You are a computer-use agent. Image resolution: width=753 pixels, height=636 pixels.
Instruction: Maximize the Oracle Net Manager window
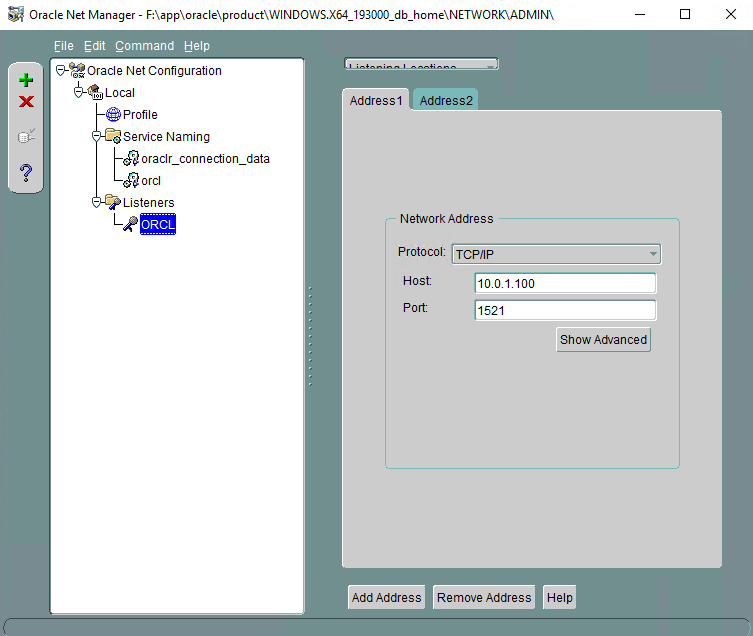tap(685, 14)
